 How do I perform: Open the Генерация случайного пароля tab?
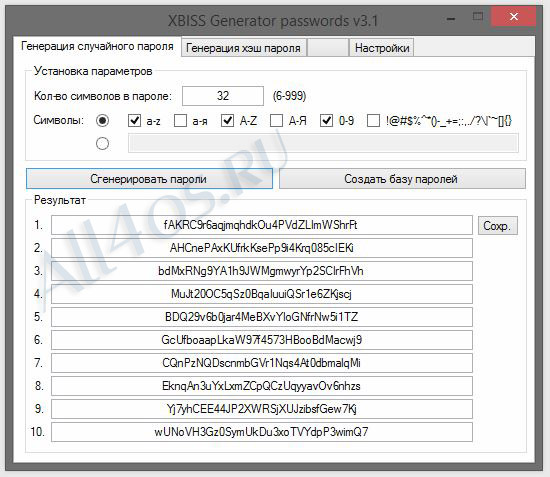point(97,46)
